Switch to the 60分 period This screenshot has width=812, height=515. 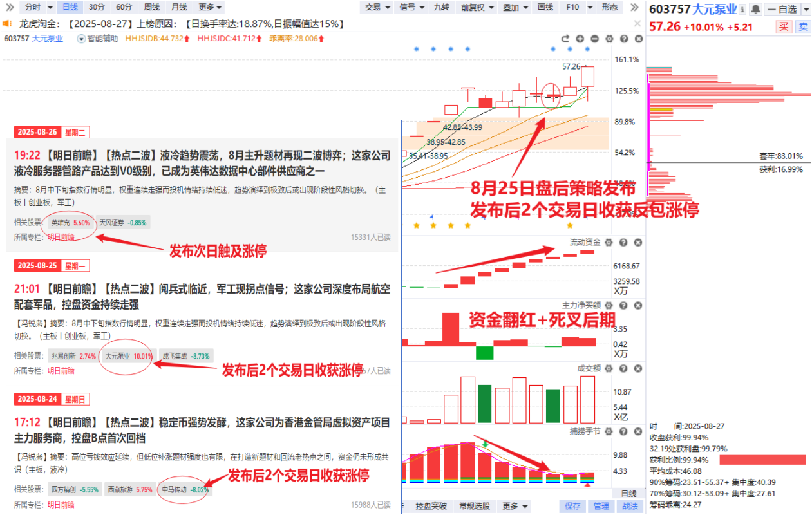124,7
